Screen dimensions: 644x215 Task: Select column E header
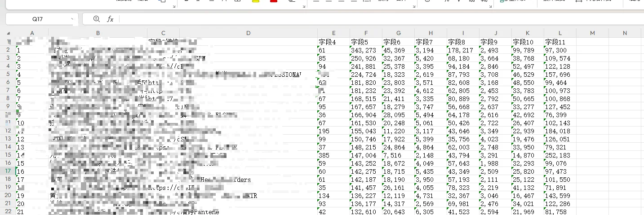pos(333,33)
